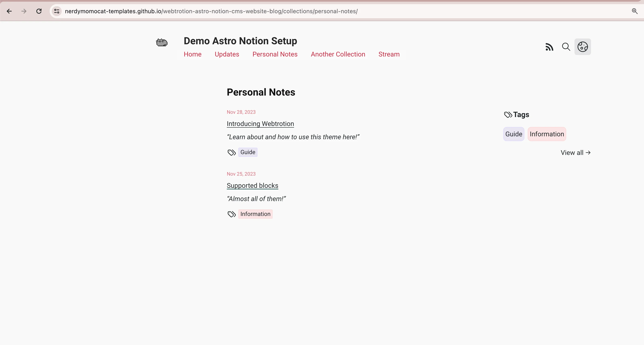
Task: Select Another Collection in navigation
Action: [x=338, y=54]
